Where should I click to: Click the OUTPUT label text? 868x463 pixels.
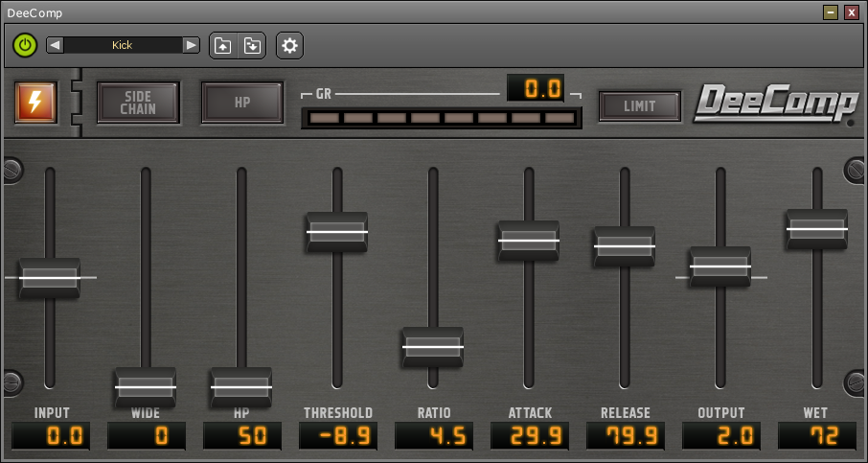721,413
